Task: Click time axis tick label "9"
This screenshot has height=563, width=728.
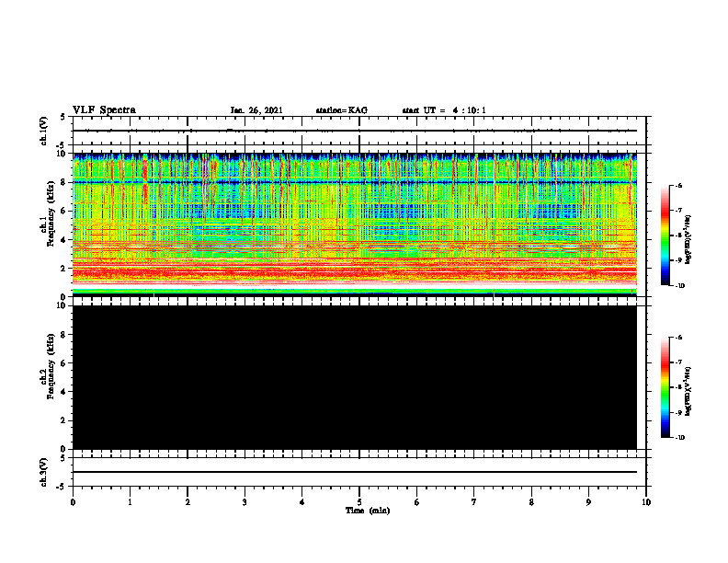Action: click(x=588, y=502)
